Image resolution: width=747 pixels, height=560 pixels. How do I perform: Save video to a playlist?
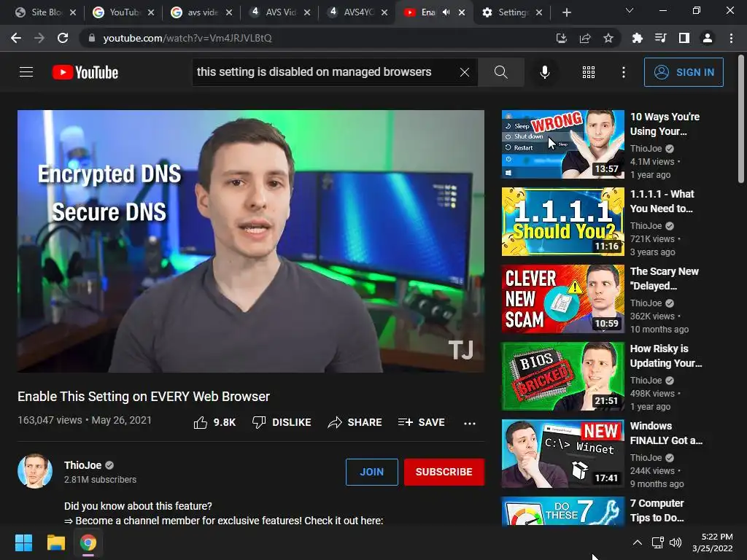pyautogui.click(x=421, y=422)
